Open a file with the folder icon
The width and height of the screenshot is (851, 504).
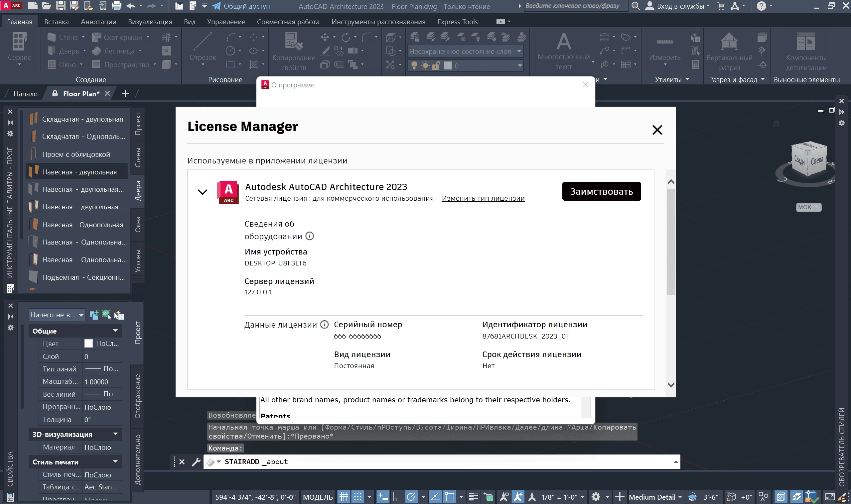[x=47, y=6]
